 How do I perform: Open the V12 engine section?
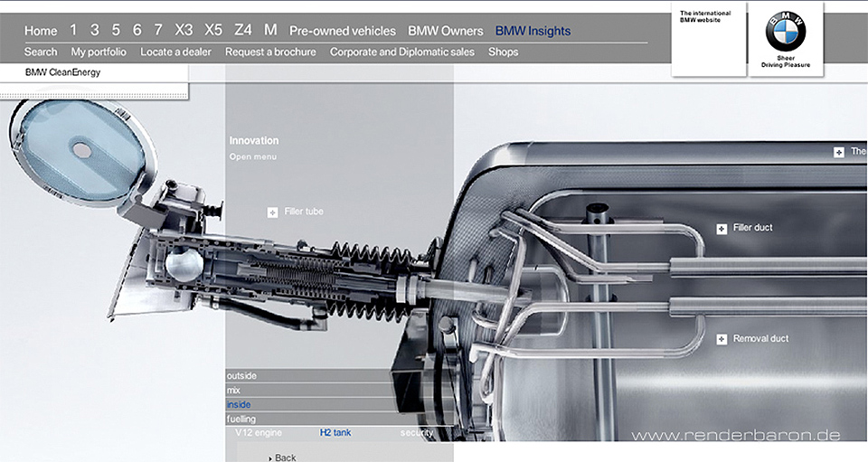pos(259,433)
